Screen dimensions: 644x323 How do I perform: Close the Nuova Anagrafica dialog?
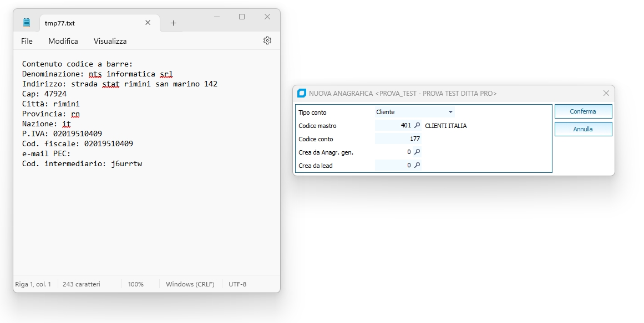click(606, 93)
